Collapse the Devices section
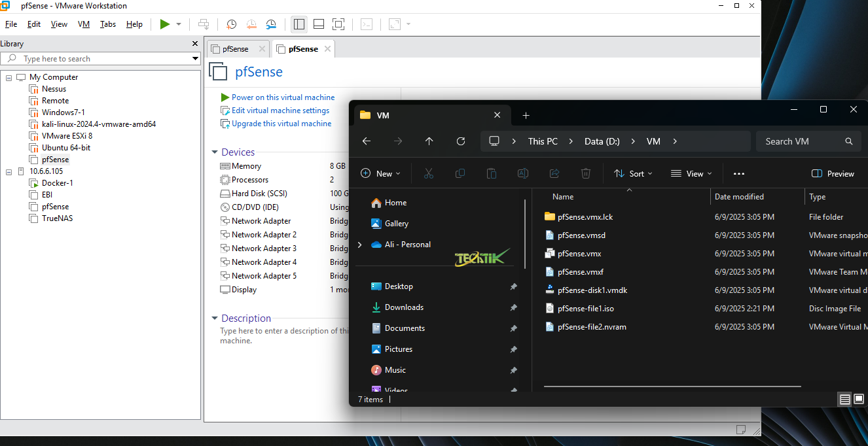This screenshot has width=868, height=446. click(214, 152)
